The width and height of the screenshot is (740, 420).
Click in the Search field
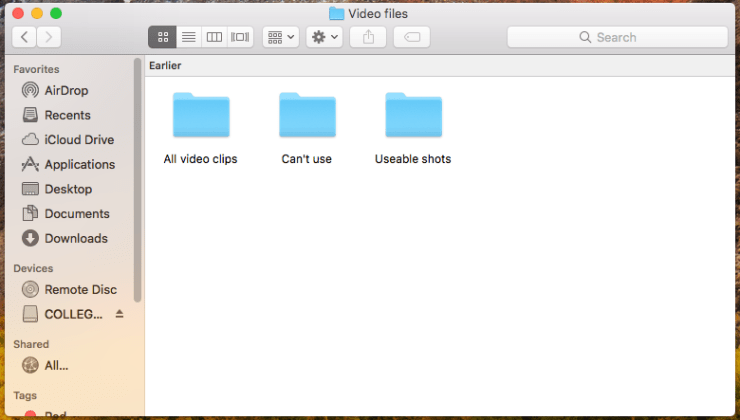tap(617, 37)
